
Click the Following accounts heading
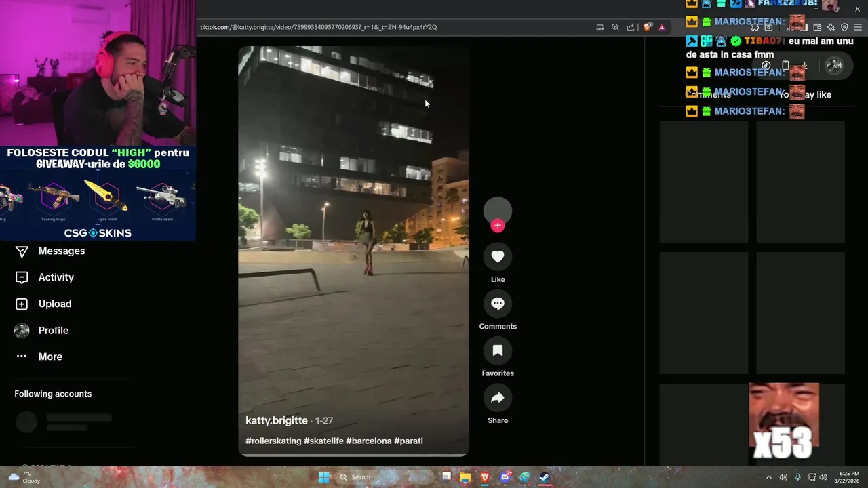pyautogui.click(x=53, y=394)
